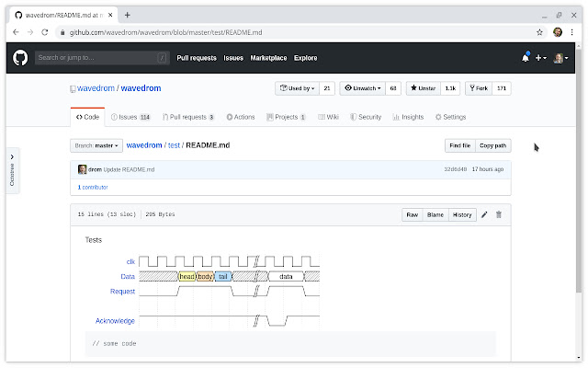Screen dimensions: 588x368
Task: Open Marketplace in top navigation
Action: 268,58
